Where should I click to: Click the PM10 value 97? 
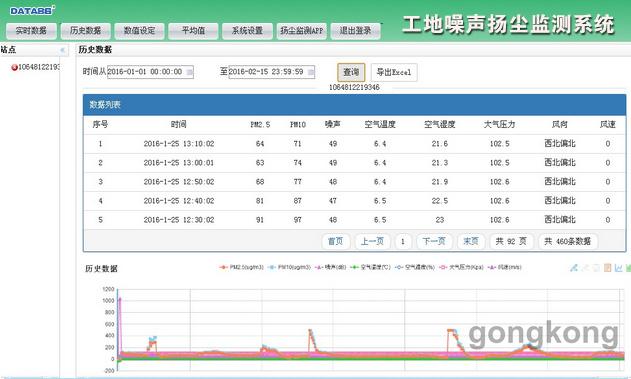[x=297, y=220]
